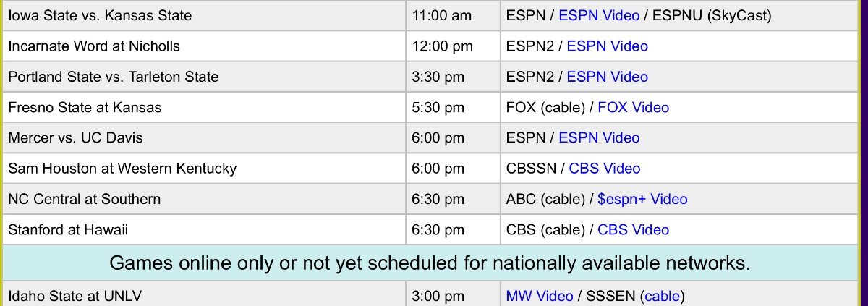Open $espn+ Video link for NC Central game
The image size is (868, 306).
click(642, 198)
